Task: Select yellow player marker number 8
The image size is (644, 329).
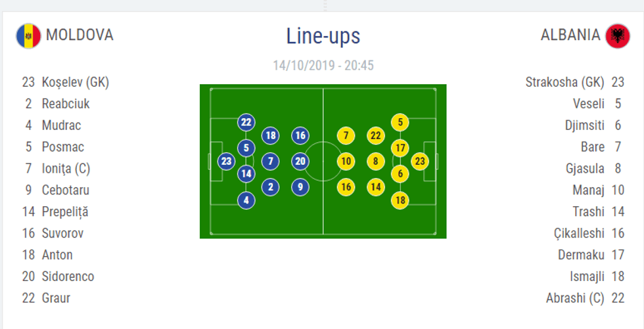Action: (x=375, y=161)
